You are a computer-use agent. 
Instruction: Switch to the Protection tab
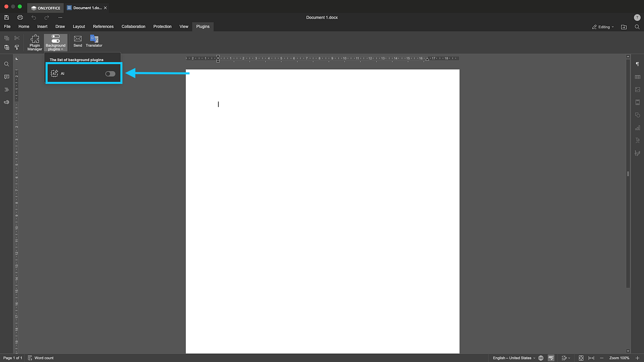pyautogui.click(x=162, y=27)
